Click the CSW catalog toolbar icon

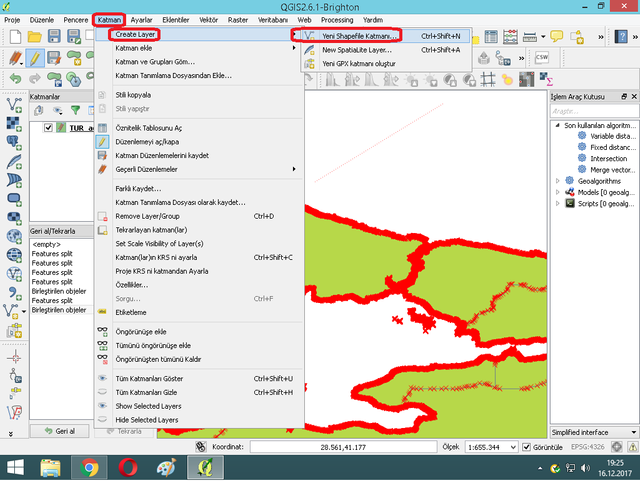pyautogui.click(x=542, y=58)
